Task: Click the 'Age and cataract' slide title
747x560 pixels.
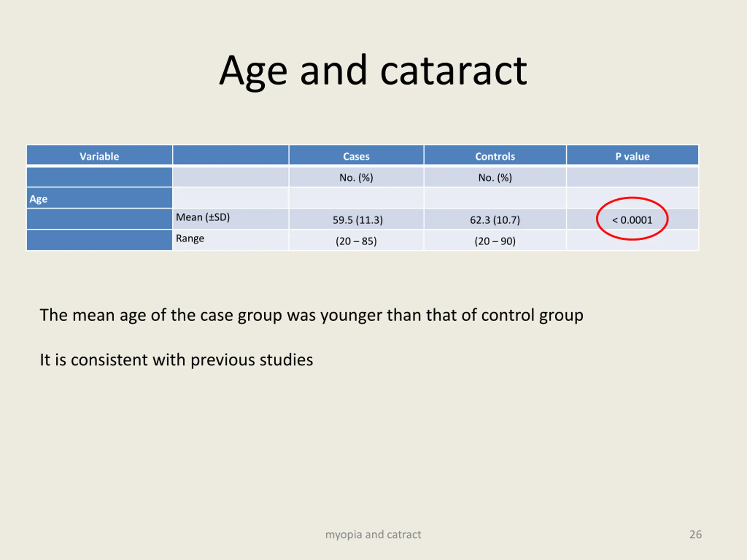Action: pos(373,71)
